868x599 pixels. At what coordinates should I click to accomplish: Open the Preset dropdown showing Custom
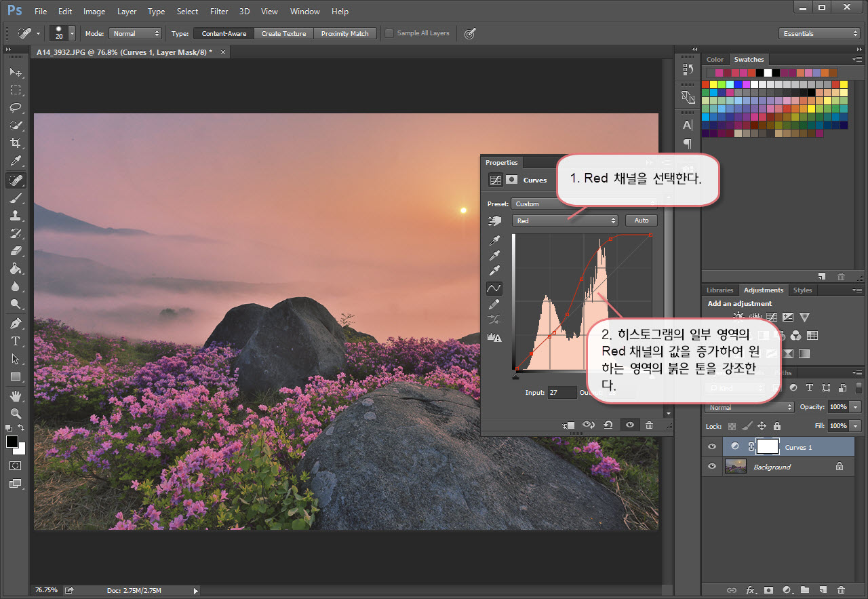[x=585, y=204]
